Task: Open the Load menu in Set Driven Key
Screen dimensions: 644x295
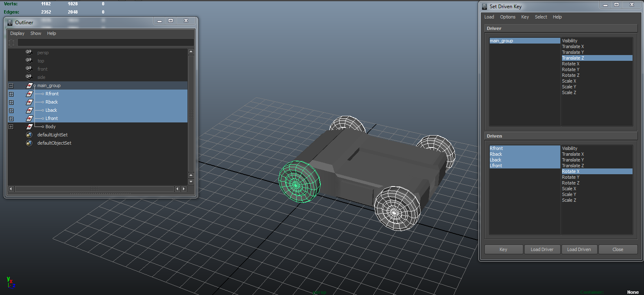Action: [x=489, y=17]
